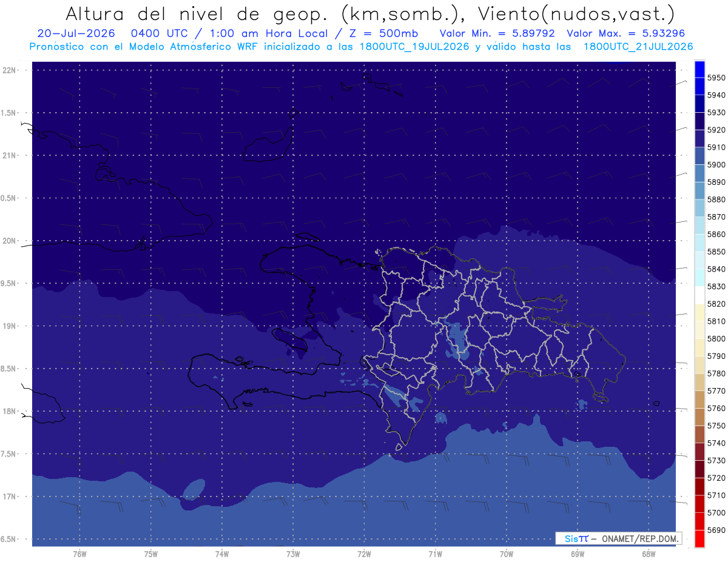728x562 pixels.
Task: Select the 'Valor Min. = 5.89792' text
Action: (x=497, y=33)
